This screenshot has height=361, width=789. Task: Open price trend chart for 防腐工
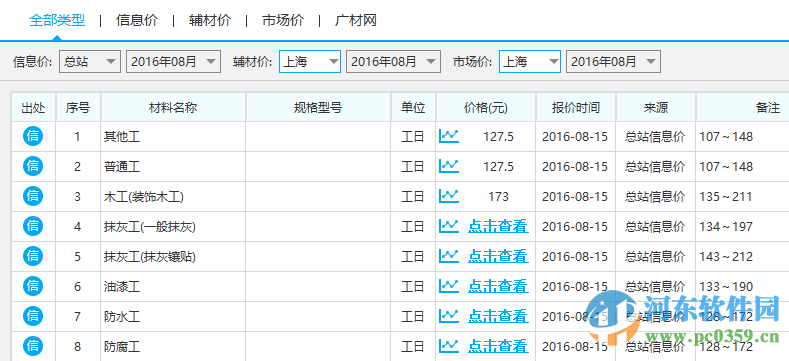point(449,346)
